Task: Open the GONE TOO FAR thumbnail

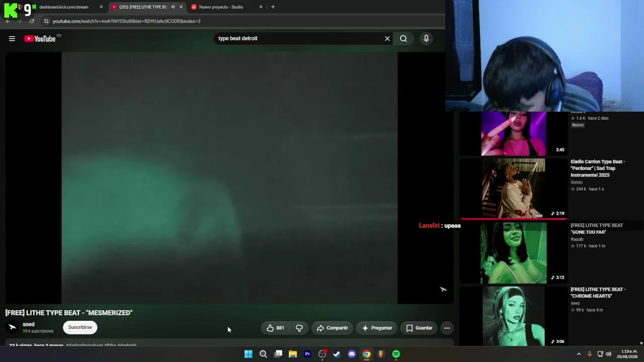Action: 514,253
